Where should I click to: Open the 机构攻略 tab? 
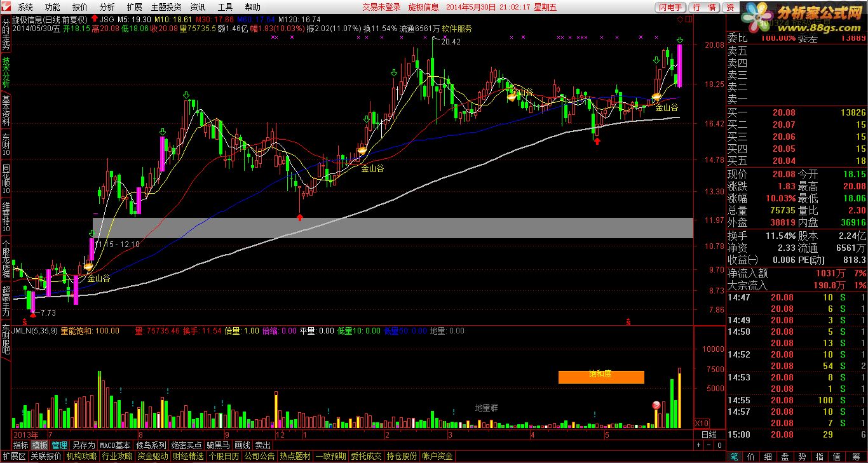pos(81,456)
